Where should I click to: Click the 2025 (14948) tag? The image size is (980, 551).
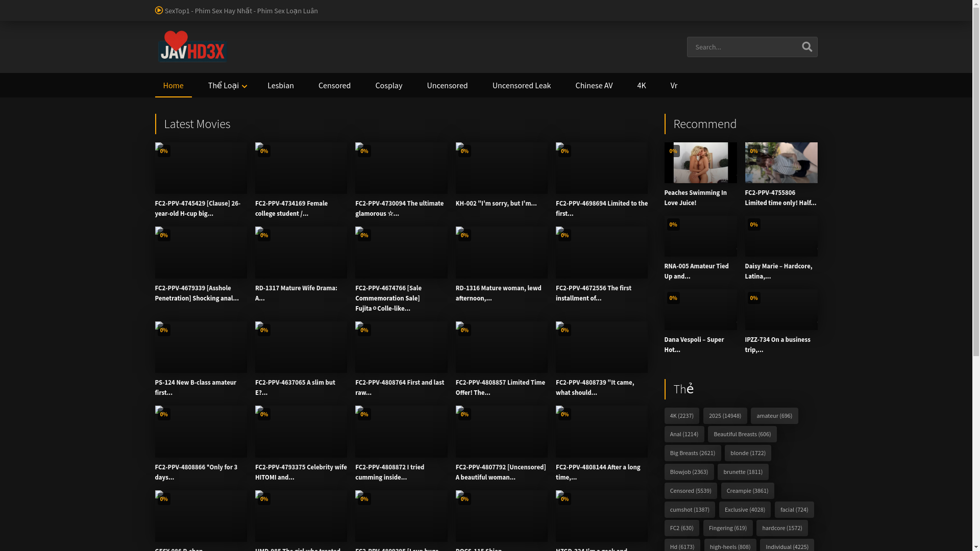pyautogui.click(x=724, y=416)
